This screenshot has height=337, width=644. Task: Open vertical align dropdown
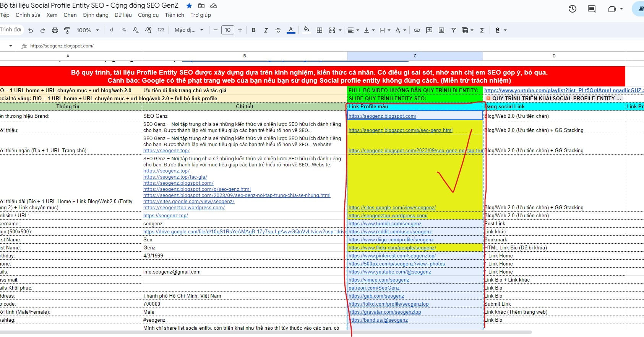click(369, 30)
